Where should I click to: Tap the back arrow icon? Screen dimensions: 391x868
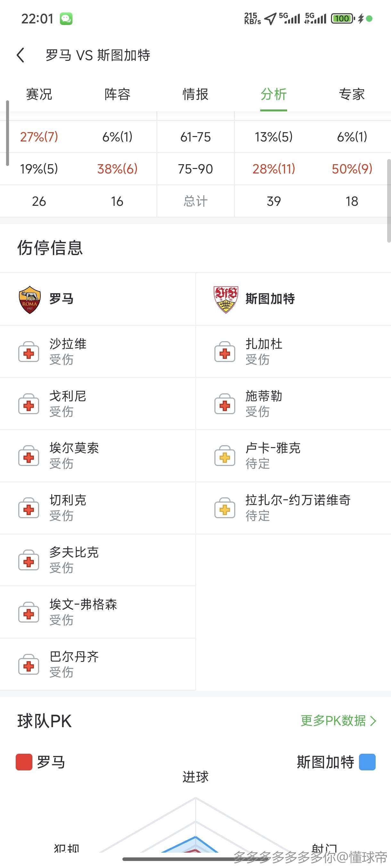(x=21, y=55)
